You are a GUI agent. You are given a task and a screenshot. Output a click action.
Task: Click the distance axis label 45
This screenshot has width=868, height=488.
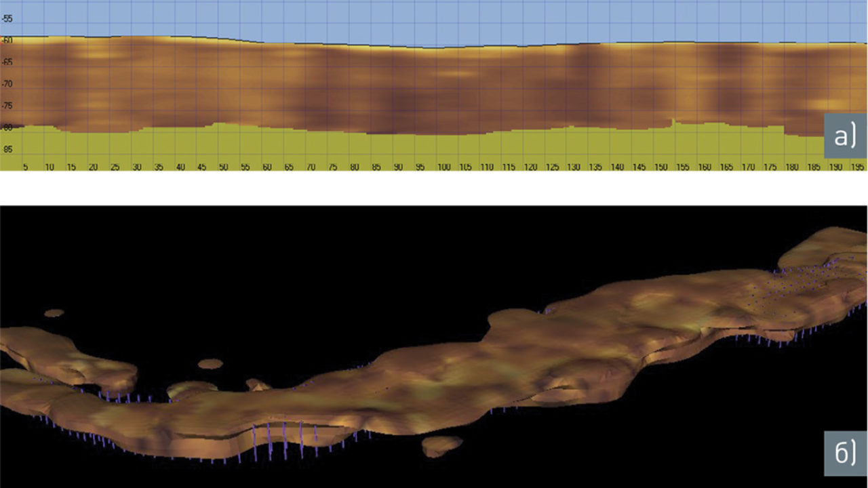coord(201,167)
